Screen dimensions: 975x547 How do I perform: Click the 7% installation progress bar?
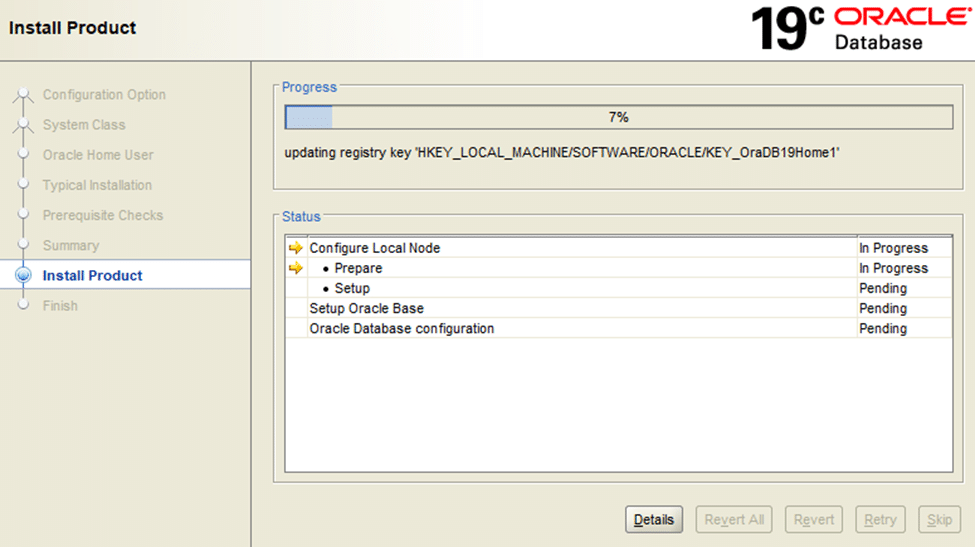click(x=619, y=117)
